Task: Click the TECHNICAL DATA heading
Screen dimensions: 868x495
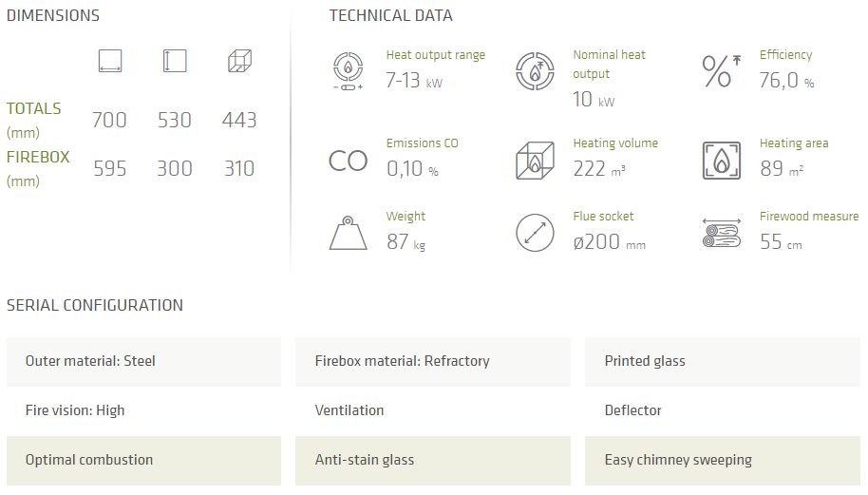Action: [x=390, y=15]
